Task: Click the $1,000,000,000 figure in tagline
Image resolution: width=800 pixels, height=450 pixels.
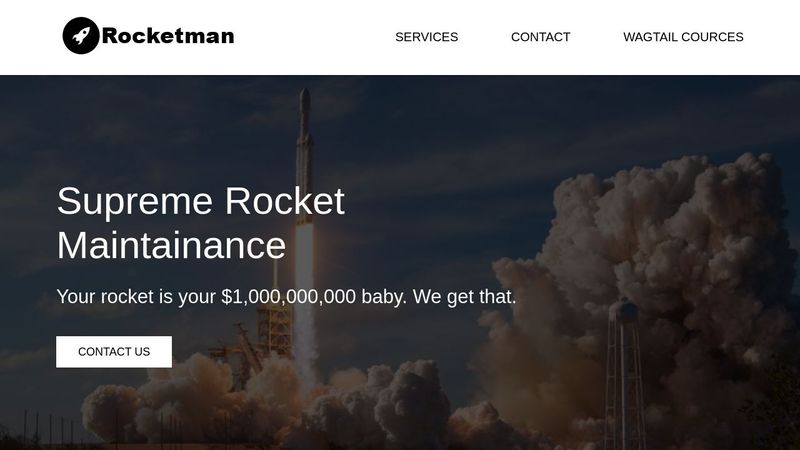Action: tap(288, 297)
